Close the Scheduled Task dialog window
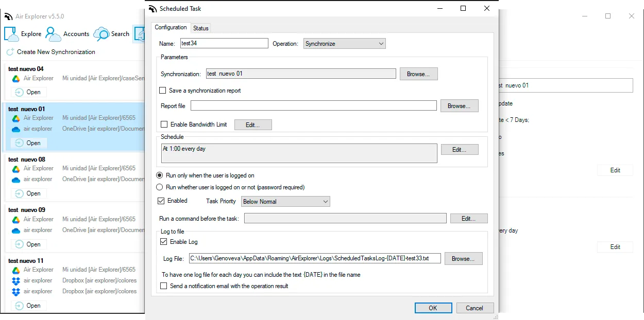The width and height of the screenshot is (644, 320). 487,8
